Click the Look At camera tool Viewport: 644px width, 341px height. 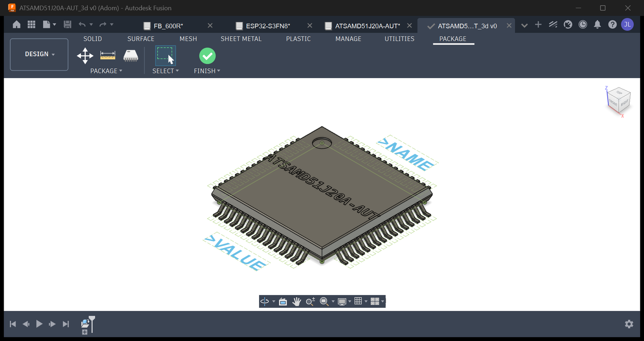283,302
